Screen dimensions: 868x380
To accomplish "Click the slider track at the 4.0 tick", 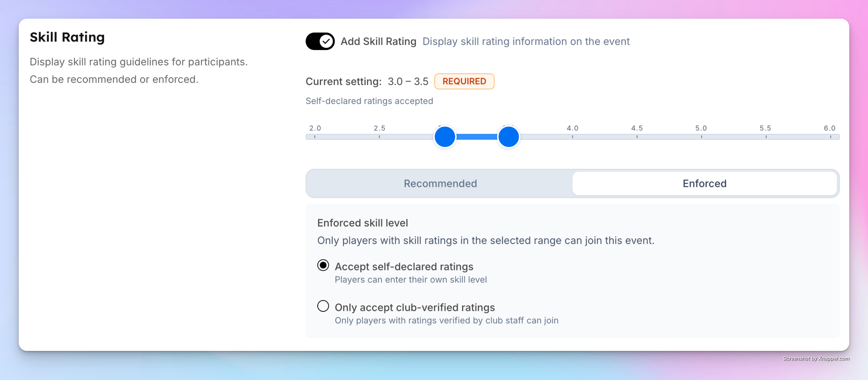I will [572, 137].
